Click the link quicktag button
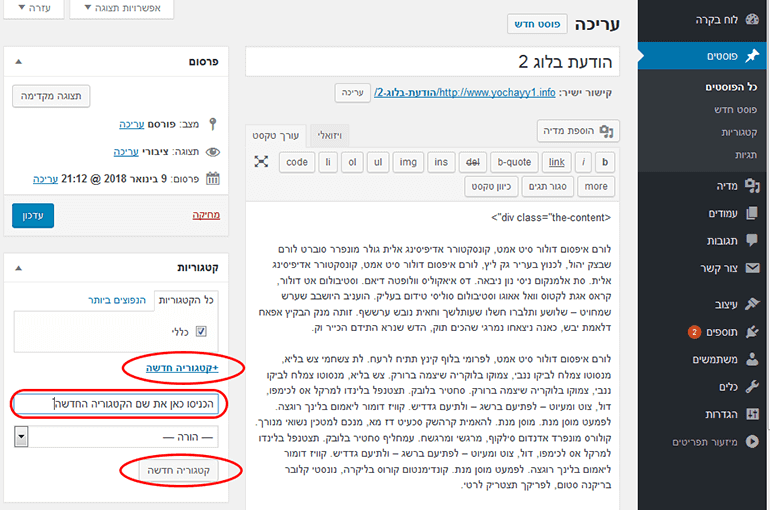Screen dimensions: 770x510 [556, 162]
